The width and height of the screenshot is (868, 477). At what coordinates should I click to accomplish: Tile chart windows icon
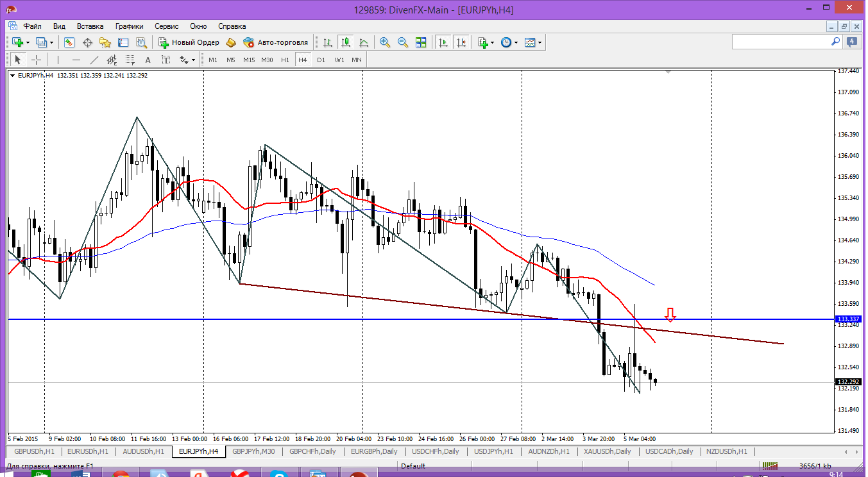[421, 42]
